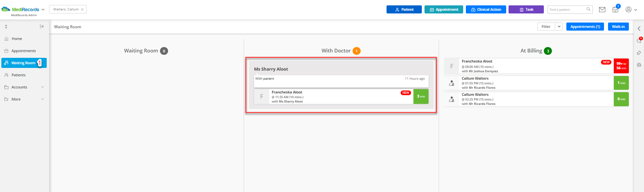Expand the Accounts menu chevron
The image size is (644, 192).
click(x=43, y=87)
